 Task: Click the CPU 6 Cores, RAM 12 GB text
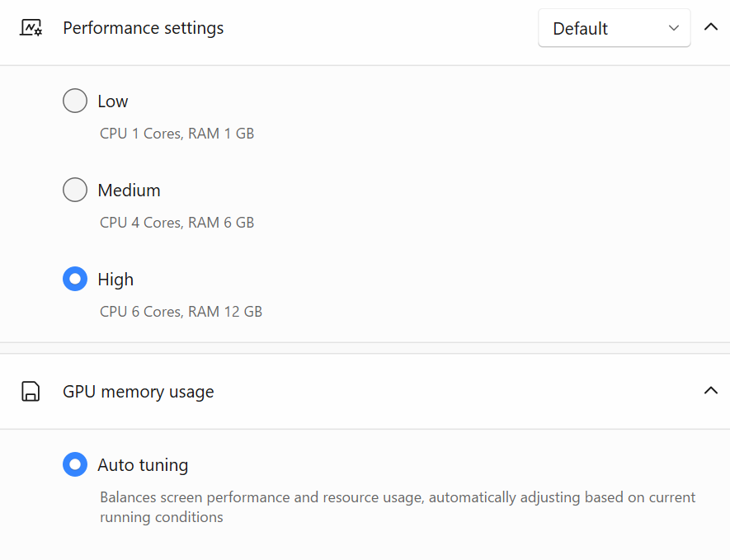(x=181, y=311)
